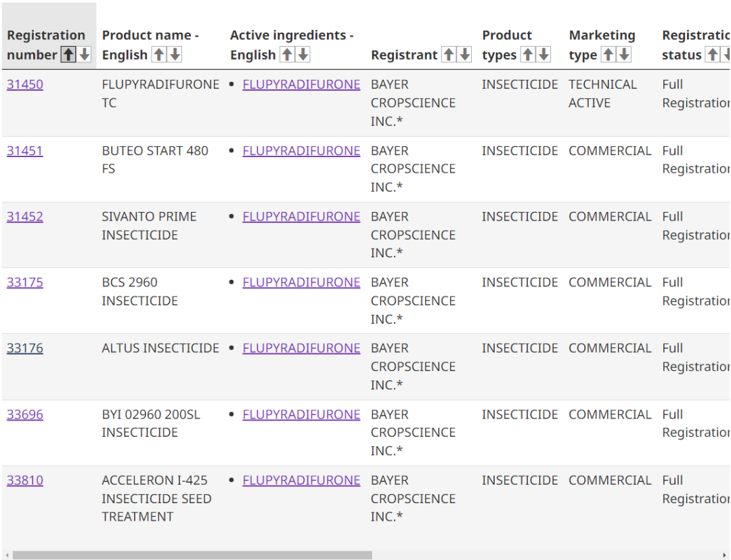Image resolution: width=731 pixels, height=560 pixels.
Task: Sort Marketing type descending arrow
Action: [624, 55]
